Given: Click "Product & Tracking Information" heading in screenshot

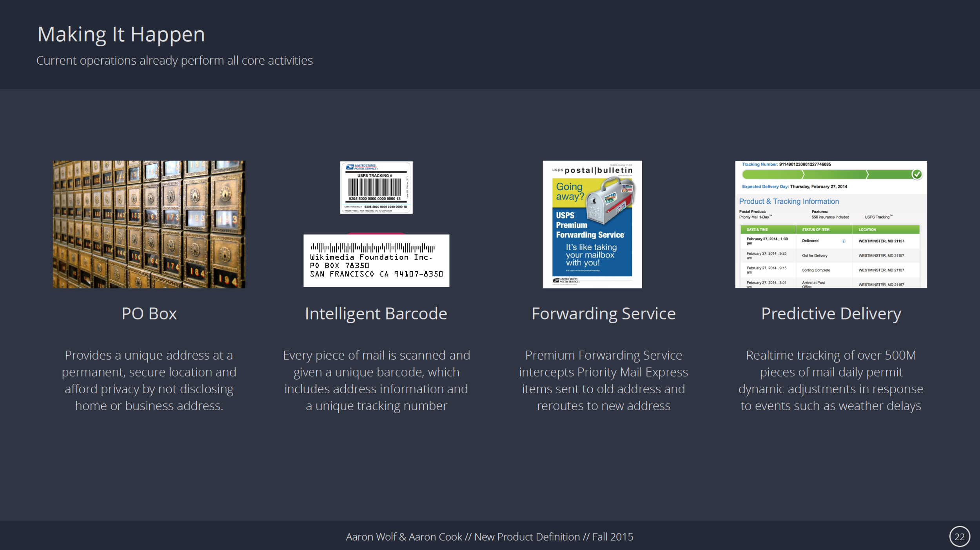Looking at the screenshot, I should coord(789,201).
